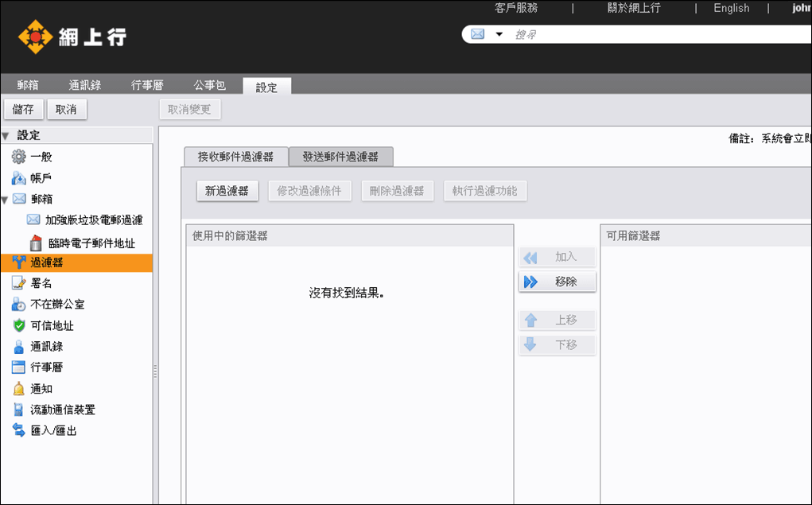Click the 通知 bell icon
Viewport: 812px width, 505px height.
click(x=18, y=388)
